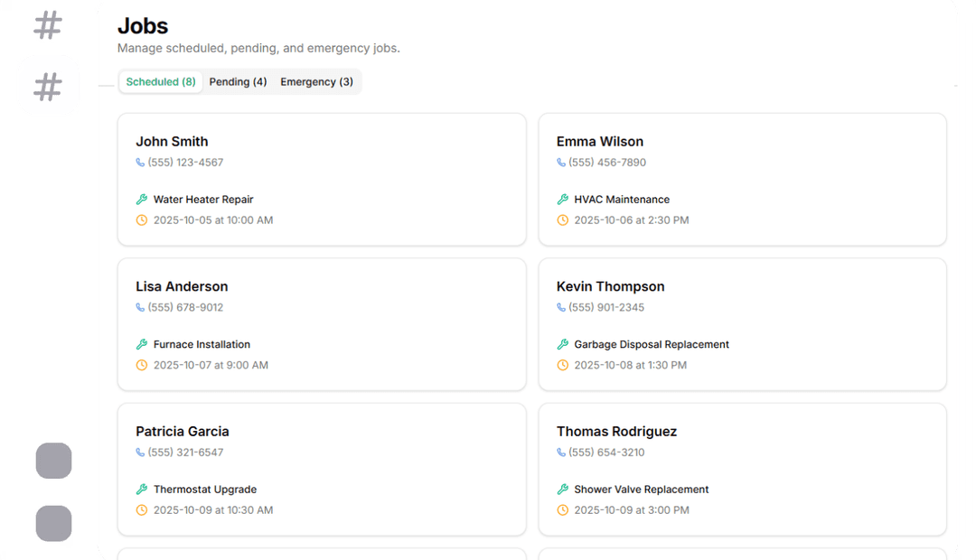Click the Garbage Disposal Replacement job label
The height and width of the screenshot is (560, 976).
[651, 344]
